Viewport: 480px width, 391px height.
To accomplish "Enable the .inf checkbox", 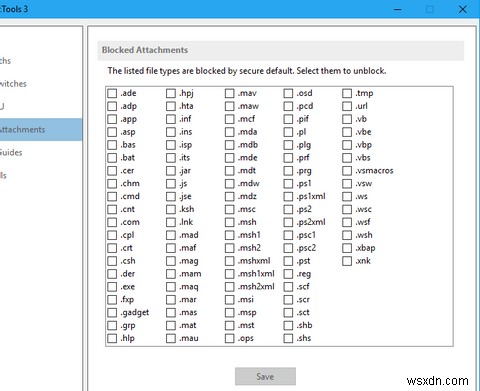I will (x=171, y=119).
